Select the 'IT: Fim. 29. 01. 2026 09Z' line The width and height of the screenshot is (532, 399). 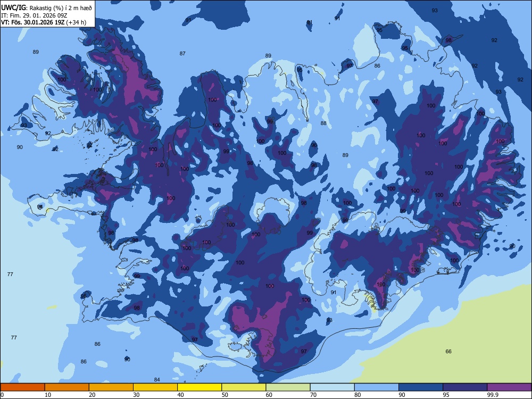pyautogui.click(x=34, y=15)
